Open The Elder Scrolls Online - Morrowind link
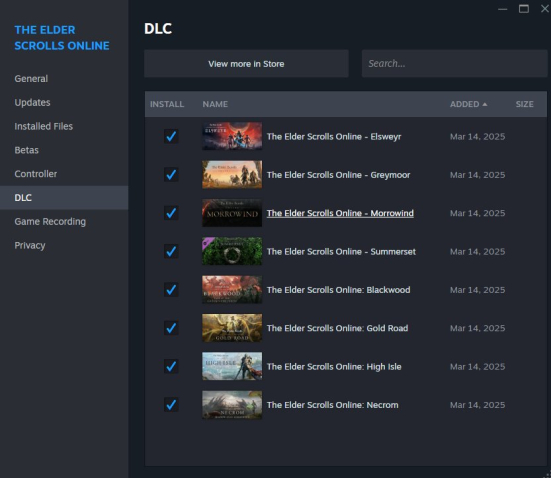Viewport: 551px width, 478px height. tap(340, 213)
